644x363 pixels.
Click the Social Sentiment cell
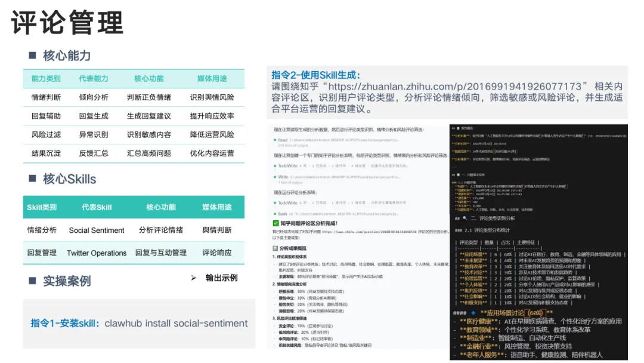point(97,230)
